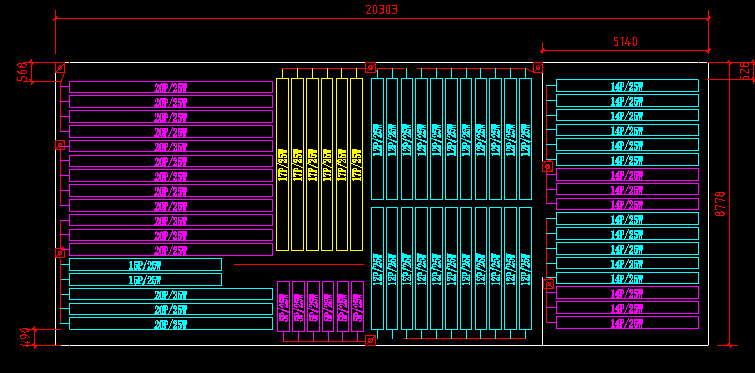Screen dimensions: 755x373
Task: Click the red junction symbol above yellow bars
Action: pos(370,67)
